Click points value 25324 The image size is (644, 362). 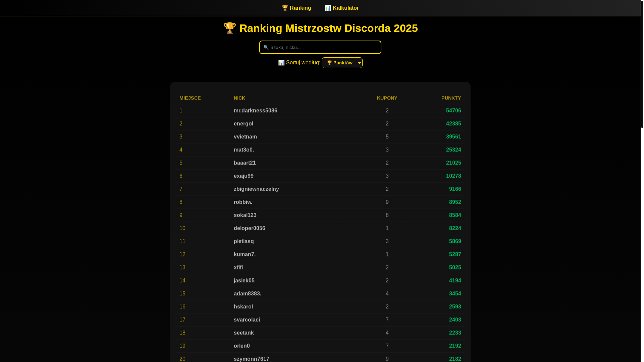(453, 150)
